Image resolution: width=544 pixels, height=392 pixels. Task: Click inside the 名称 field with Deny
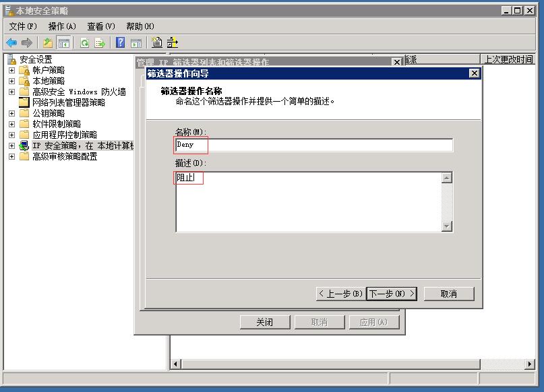pyautogui.click(x=270, y=144)
